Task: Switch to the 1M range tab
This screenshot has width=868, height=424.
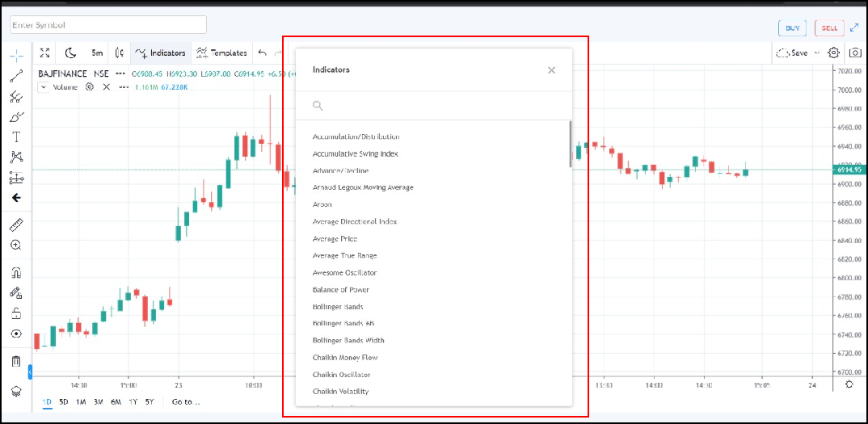Action: pyautogui.click(x=81, y=401)
